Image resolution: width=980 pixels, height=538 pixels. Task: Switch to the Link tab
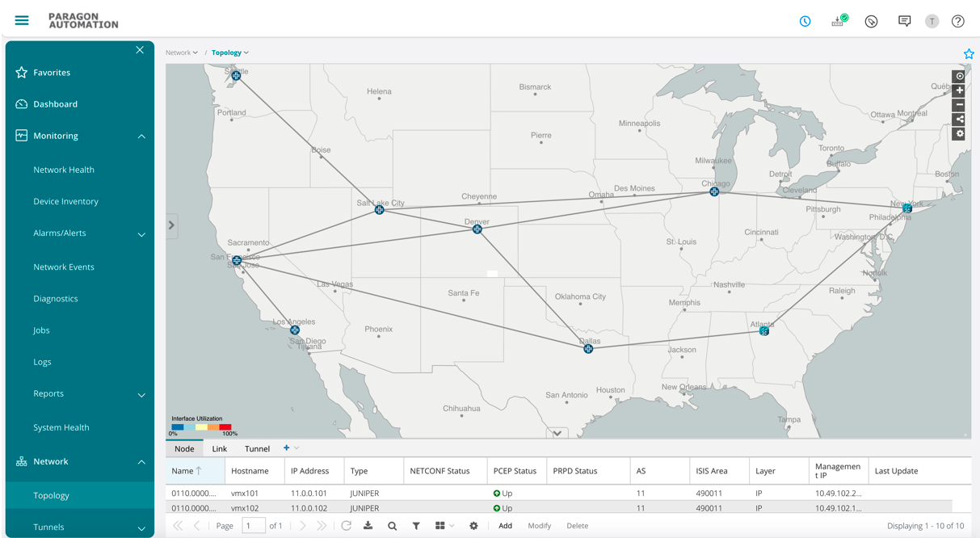pyautogui.click(x=219, y=448)
